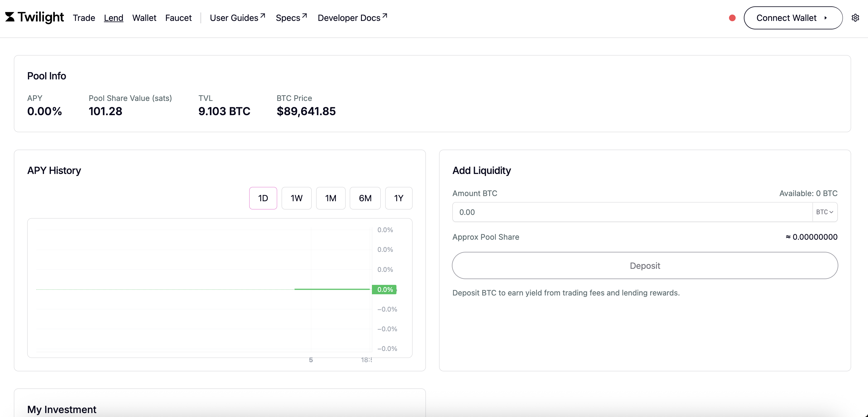868x417 pixels.
Task: Click the Twilight logo icon
Action: click(x=10, y=17)
